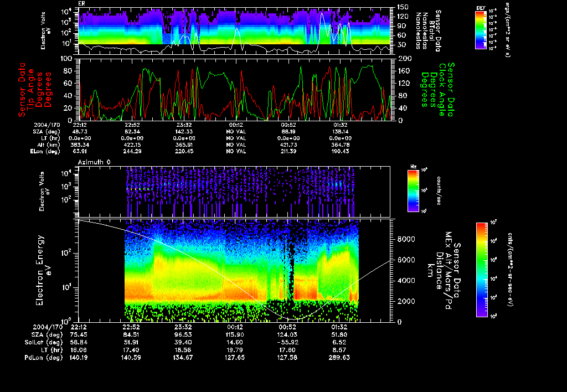Click SZA value 142.33
Screen dimensions: 567x392
pos(183,132)
